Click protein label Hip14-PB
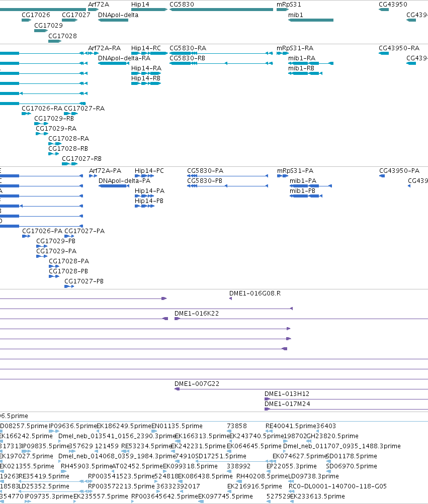 [x=149, y=200]
